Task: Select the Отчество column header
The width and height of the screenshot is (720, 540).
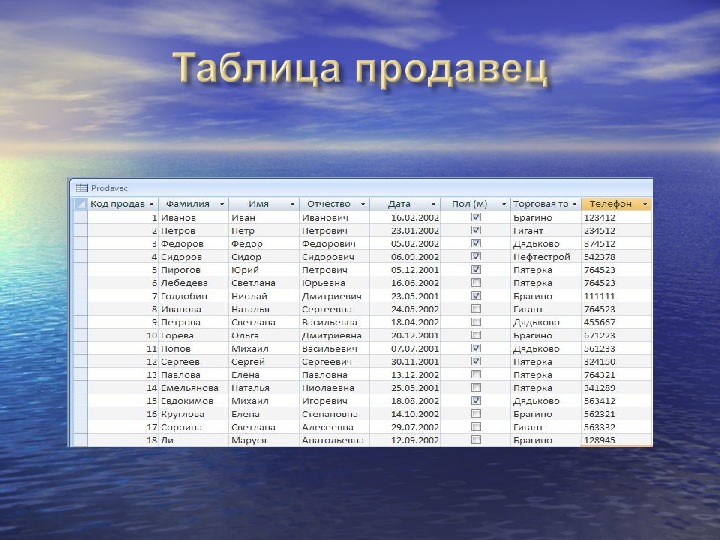Action: pyautogui.click(x=334, y=204)
